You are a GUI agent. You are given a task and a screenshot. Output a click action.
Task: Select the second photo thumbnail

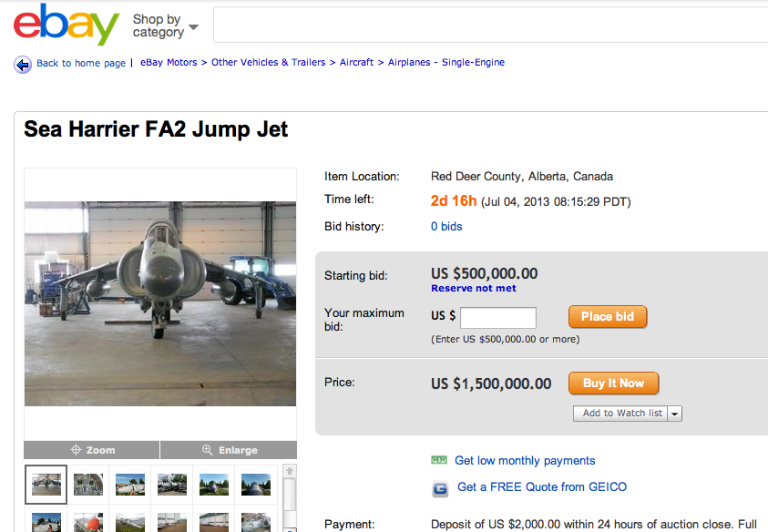88,485
